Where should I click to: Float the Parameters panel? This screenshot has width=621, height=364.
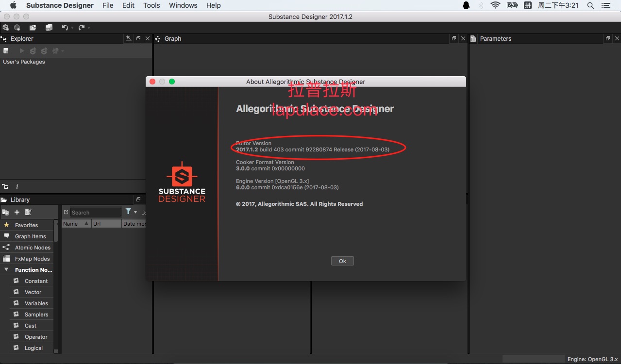(x=607, y=38)
